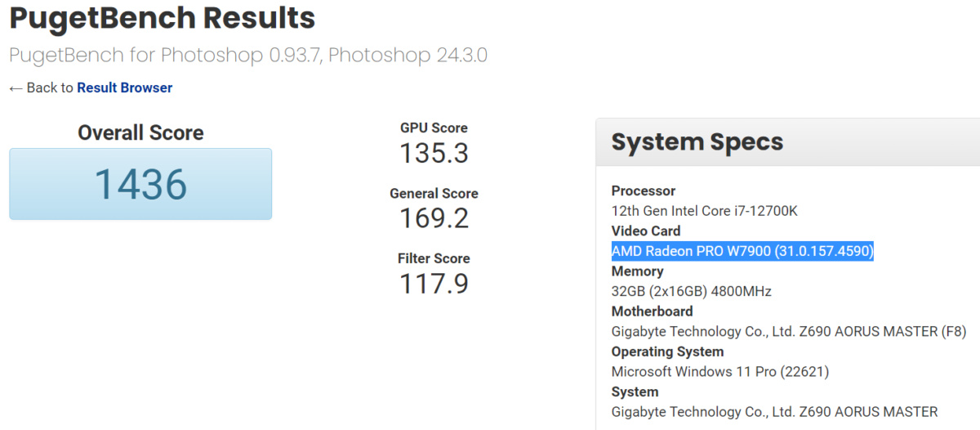
Task: Click the 169.2 general score value
Action: pos(434,218)
